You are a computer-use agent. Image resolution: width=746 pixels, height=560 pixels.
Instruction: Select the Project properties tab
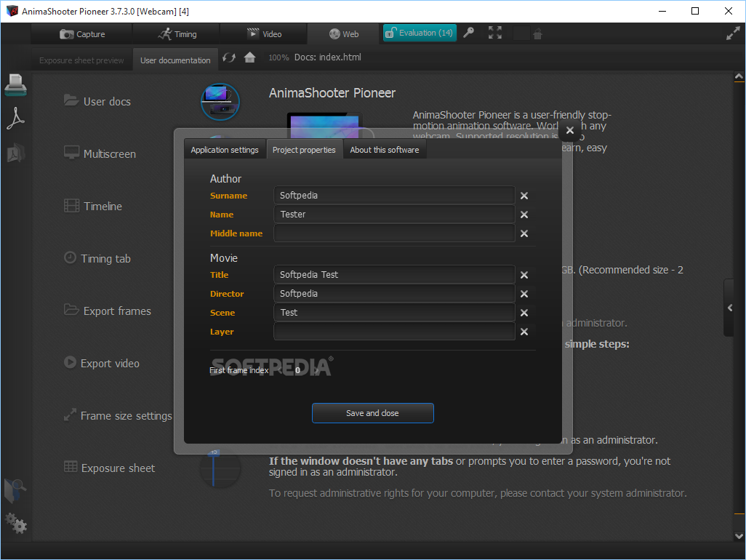[x=304, y=150]
